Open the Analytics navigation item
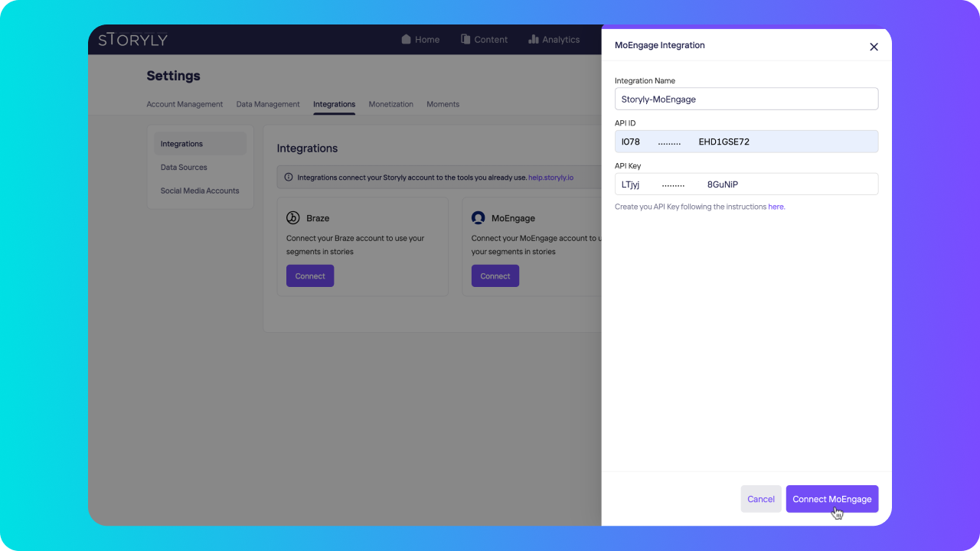The width and height of the screenshot is (980, 551). 554,39
